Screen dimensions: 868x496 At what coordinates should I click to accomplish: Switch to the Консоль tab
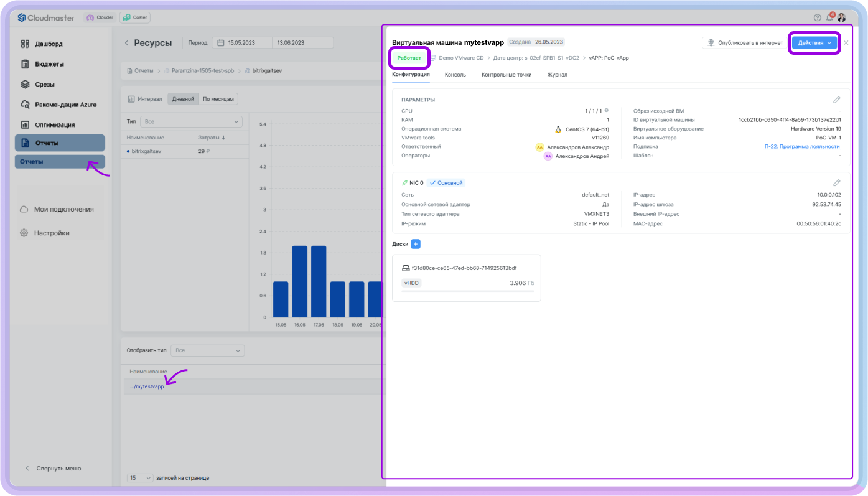tap(455, 75)
